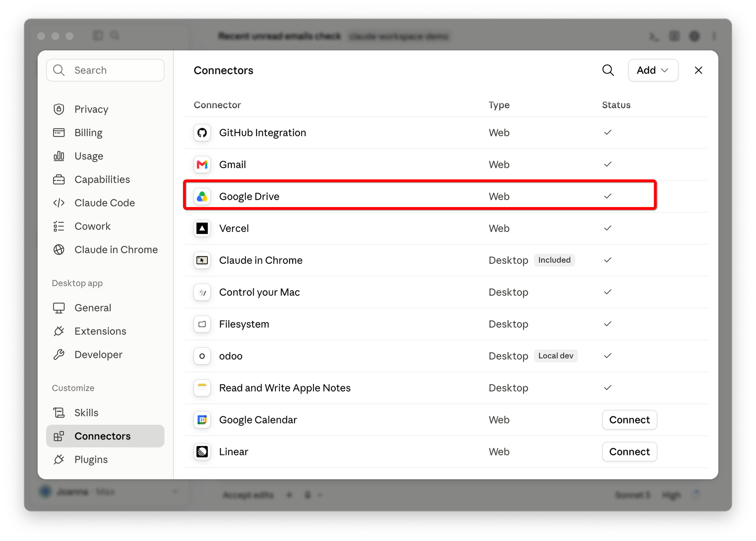Click the Extensions plug icon

[x=59, y=331]
